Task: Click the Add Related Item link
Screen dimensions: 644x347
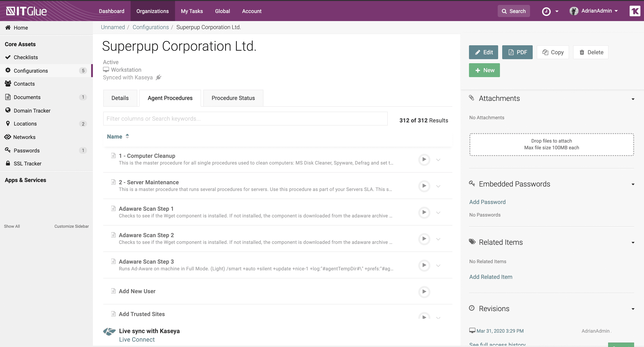Action: [x=491, y=277]
